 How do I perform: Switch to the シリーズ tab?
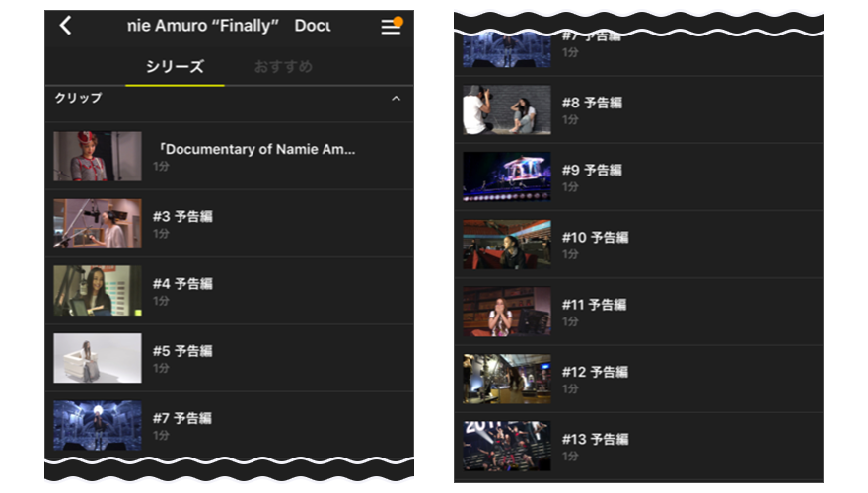(175, 67)
